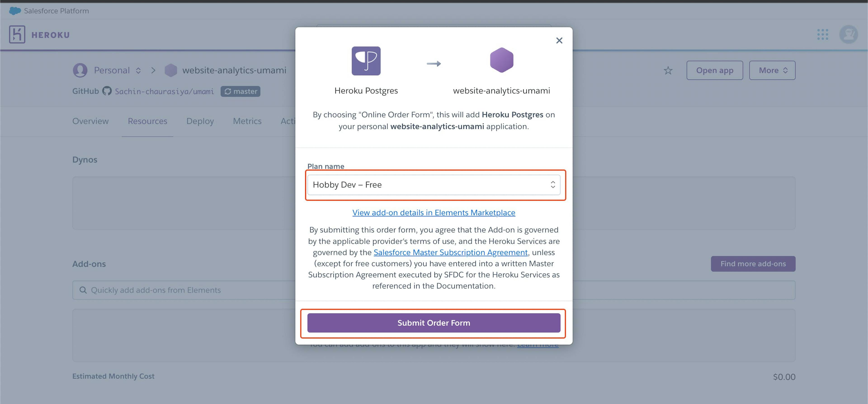Switch to the Overview tab

pos(90,121)
